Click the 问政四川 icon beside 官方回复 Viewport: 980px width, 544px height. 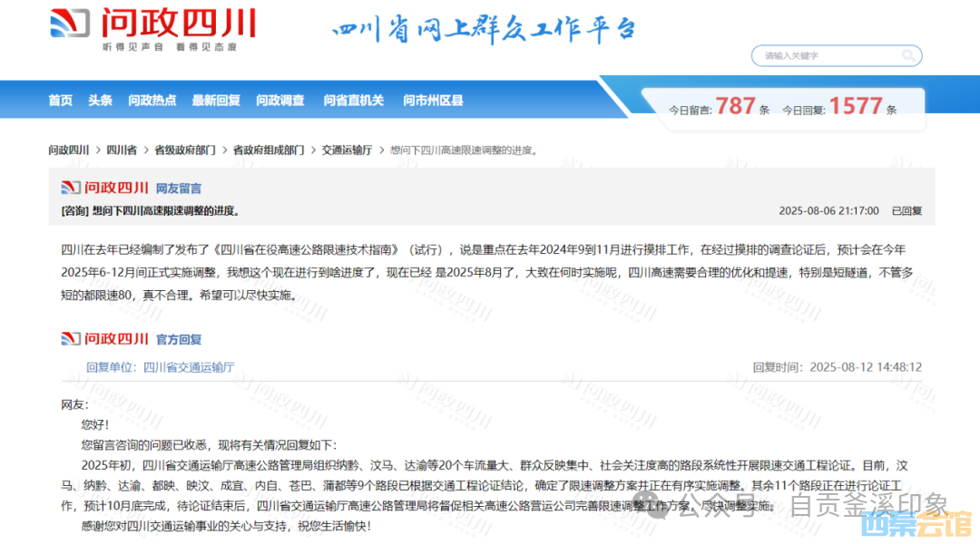[104, 339]
